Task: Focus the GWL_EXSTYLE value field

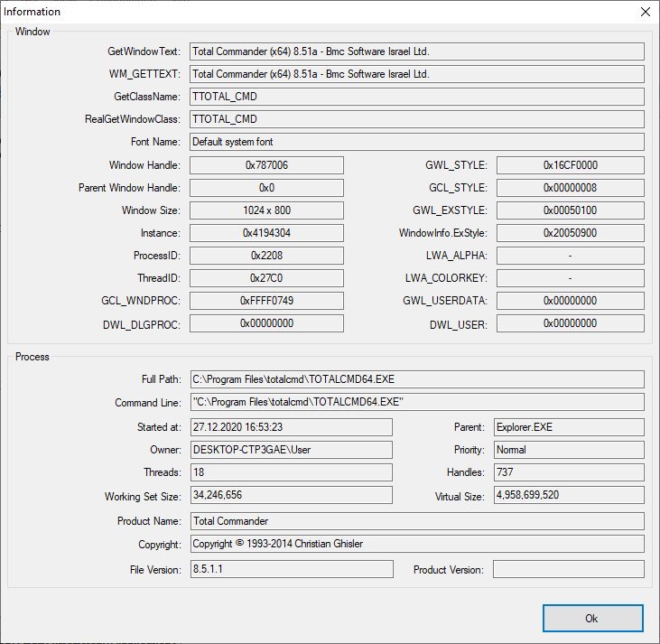Action: (x=570, y=210)
